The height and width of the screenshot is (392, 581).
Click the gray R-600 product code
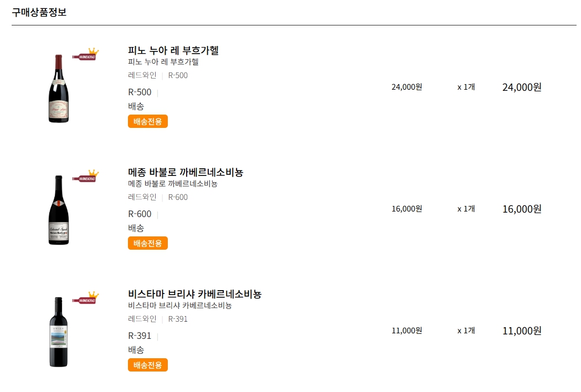(178, 197)
